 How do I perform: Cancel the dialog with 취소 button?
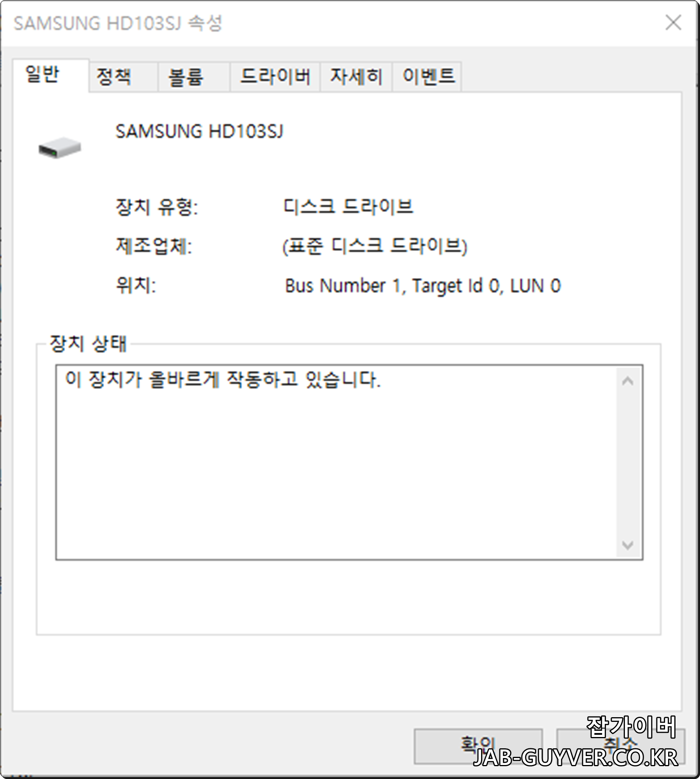[x=621, y=746]
